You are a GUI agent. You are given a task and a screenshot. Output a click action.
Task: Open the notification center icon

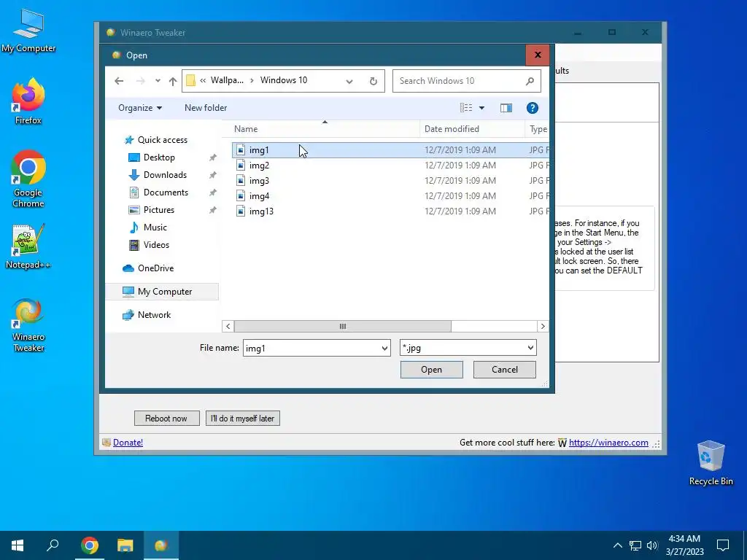pyautogui.click(x=723, y=545)
